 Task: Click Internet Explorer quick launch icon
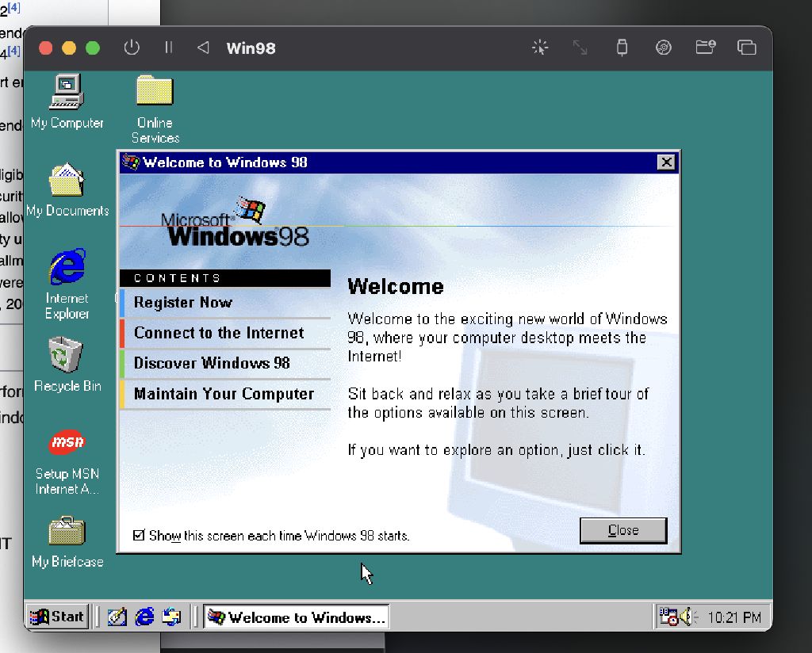(144, 617)
